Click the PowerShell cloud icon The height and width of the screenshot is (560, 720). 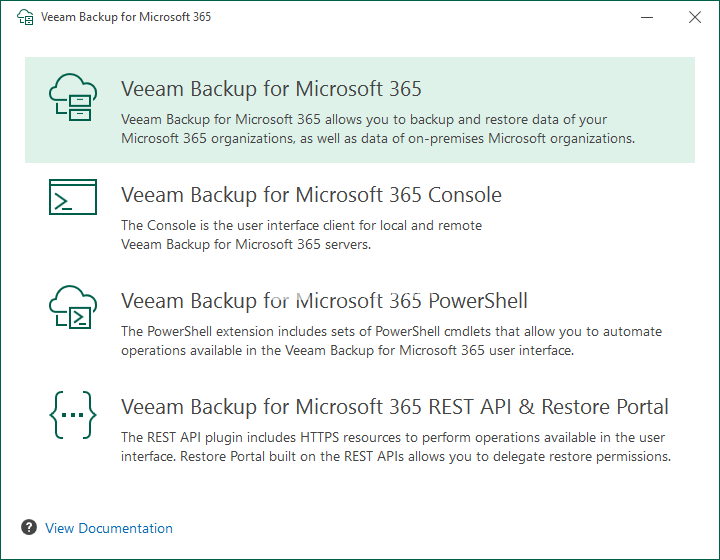[73, 306]
